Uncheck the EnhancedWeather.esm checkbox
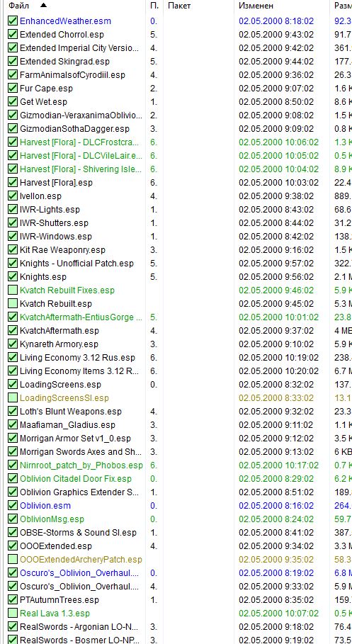This screenshot has width=352, height=644. (13, 21)
